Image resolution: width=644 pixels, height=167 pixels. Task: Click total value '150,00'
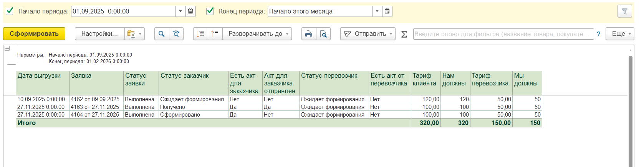coord(492,123)
